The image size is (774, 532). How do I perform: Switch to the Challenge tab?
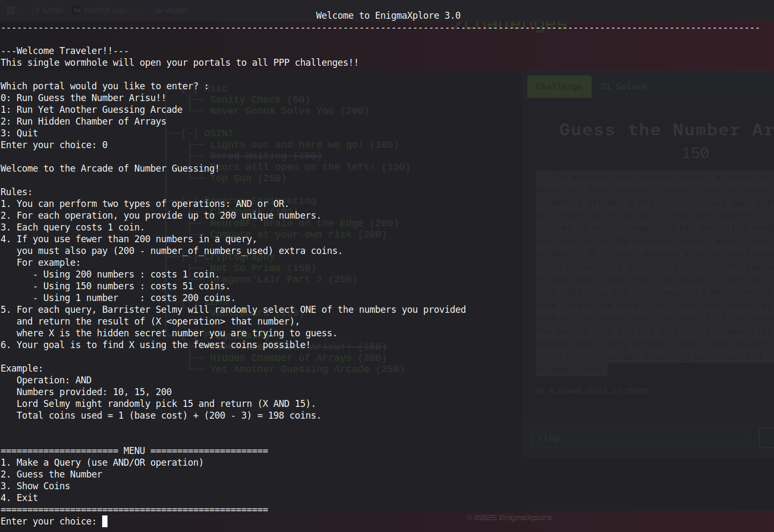coord(559,87)
